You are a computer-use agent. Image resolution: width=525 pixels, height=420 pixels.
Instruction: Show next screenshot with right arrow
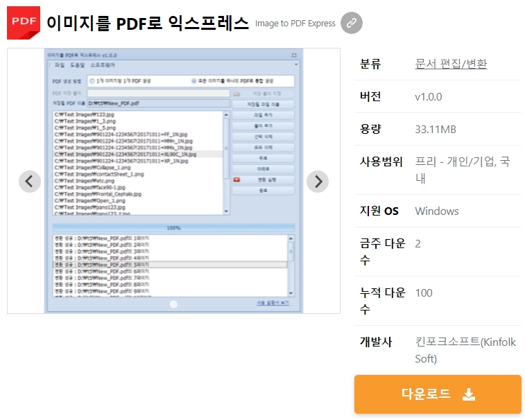(x=318, y=182)
